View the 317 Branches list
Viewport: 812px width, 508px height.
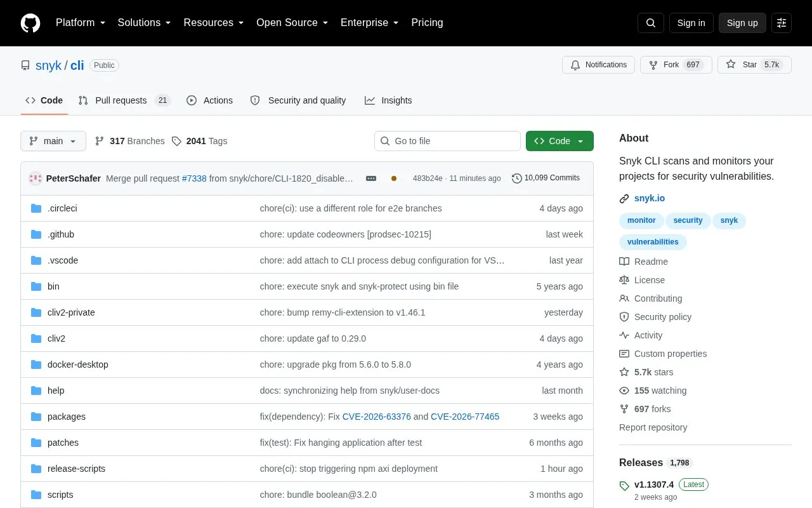(x=129, y=141)
